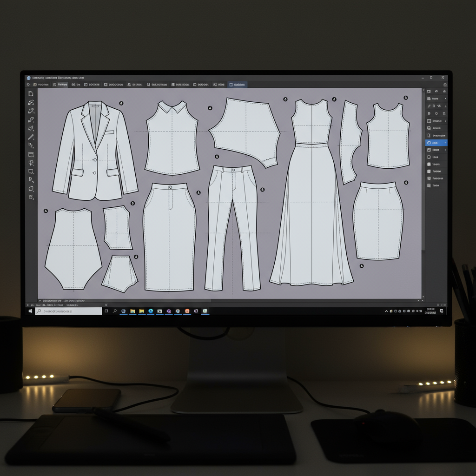Click the taskbar search box
The height and width of the screenshot is (476, 476).
tap(69, 311)
